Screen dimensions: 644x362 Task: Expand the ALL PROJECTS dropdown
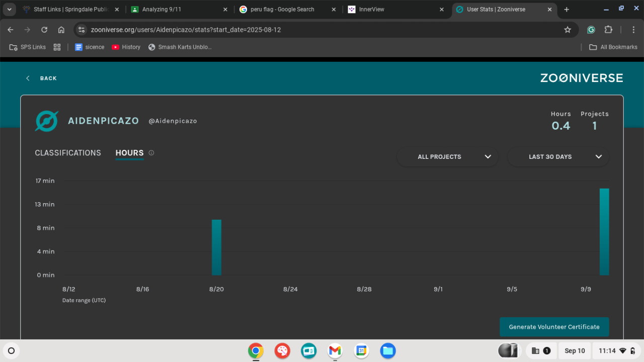point(447,157)
